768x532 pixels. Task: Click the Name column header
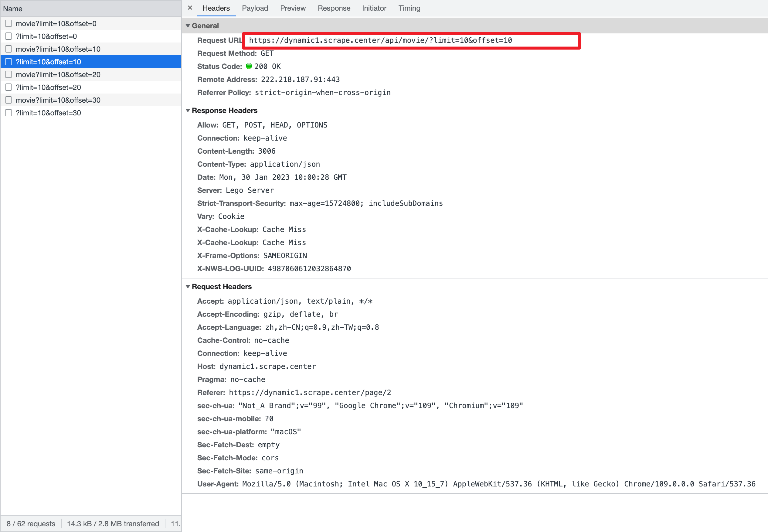pos(91,9)
